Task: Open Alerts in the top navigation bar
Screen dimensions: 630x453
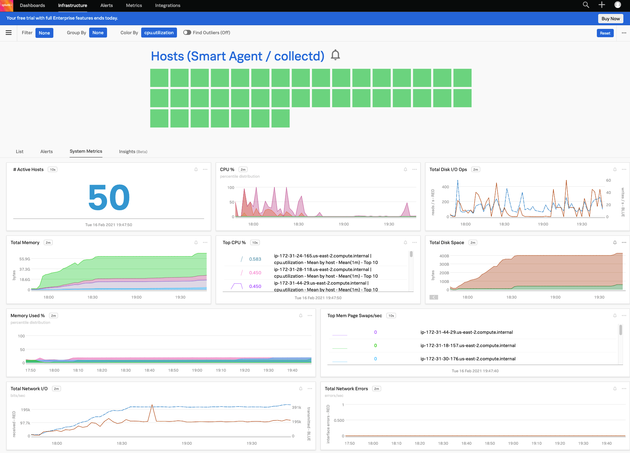Action: 106,5
